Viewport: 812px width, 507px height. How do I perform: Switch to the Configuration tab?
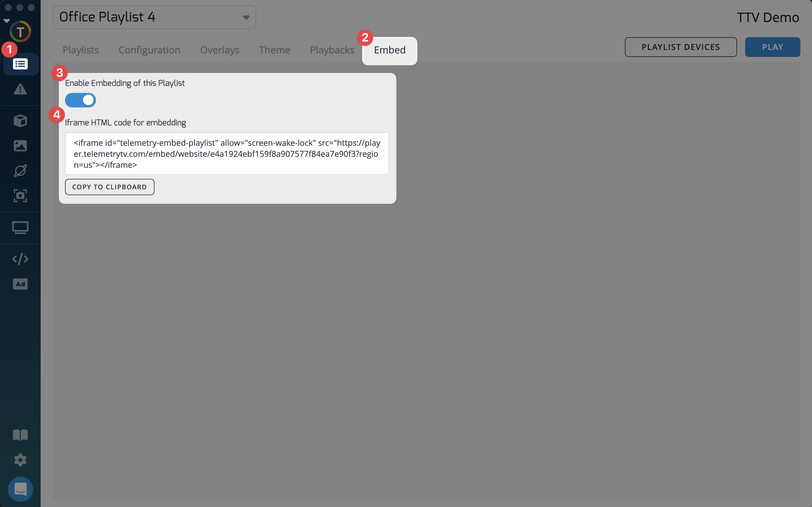pos(149,50)
